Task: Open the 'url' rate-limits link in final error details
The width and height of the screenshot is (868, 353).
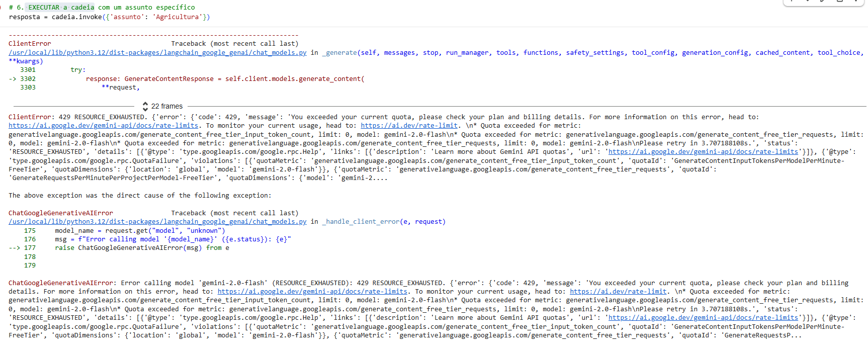Action: pos(703,318)
